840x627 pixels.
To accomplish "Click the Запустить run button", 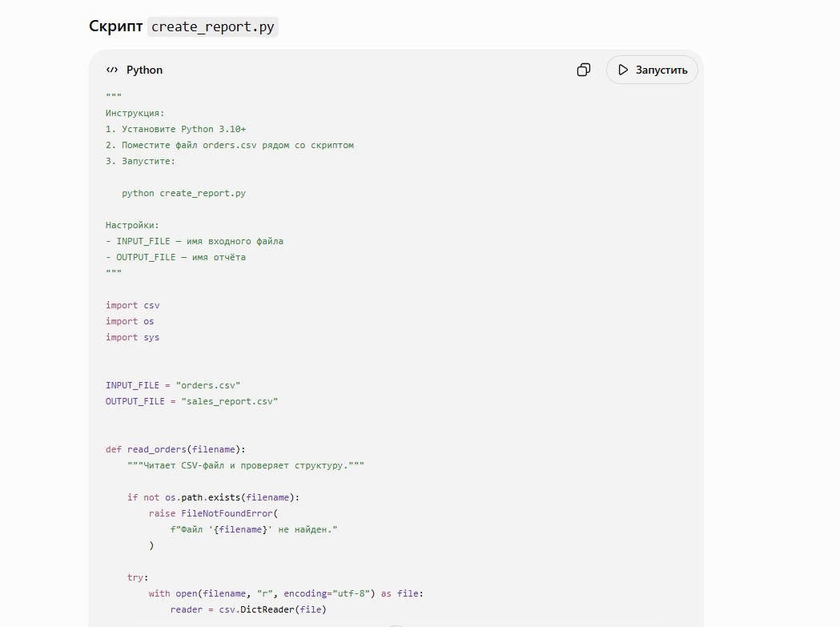I will [652, 70].
